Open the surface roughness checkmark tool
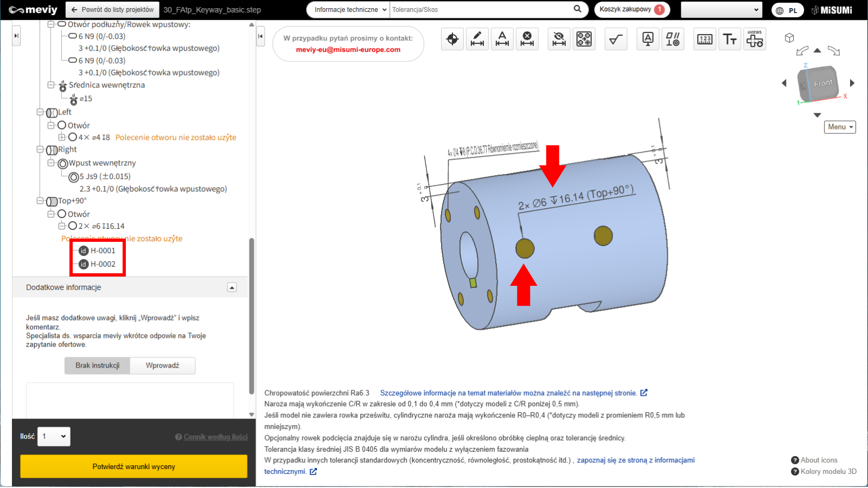This screenshot has width=868, height=488. pyautogui.click(x=616, y=39)
